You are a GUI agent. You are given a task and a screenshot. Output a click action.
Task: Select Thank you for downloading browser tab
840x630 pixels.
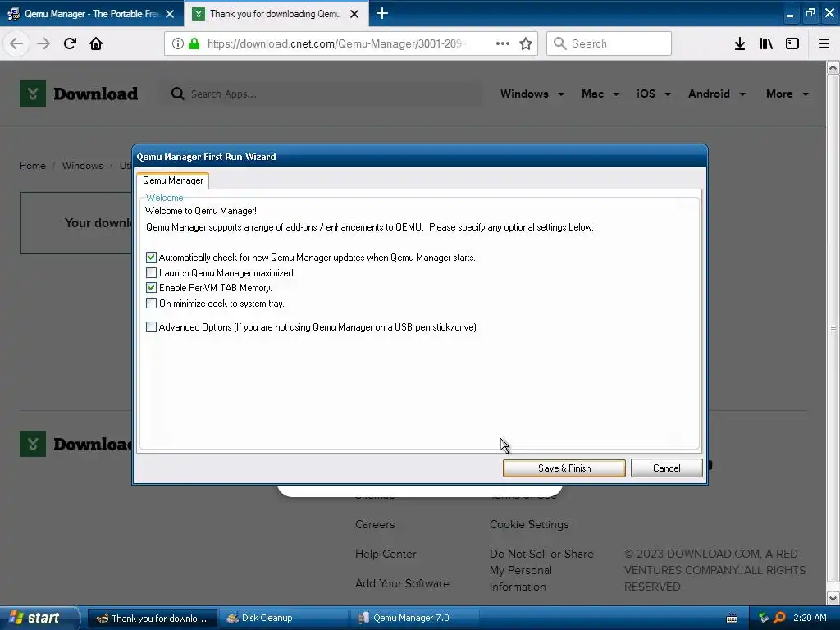click(275, 14)
